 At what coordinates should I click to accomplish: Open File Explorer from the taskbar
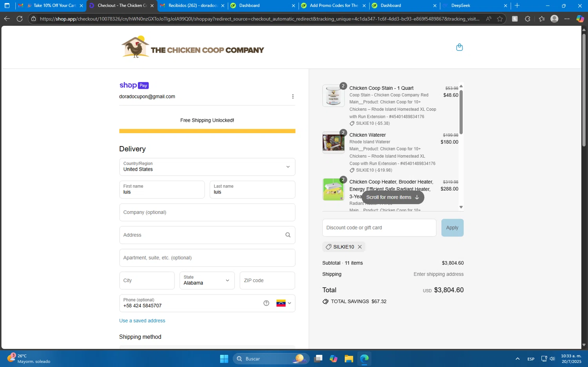[x=349, y=359]
